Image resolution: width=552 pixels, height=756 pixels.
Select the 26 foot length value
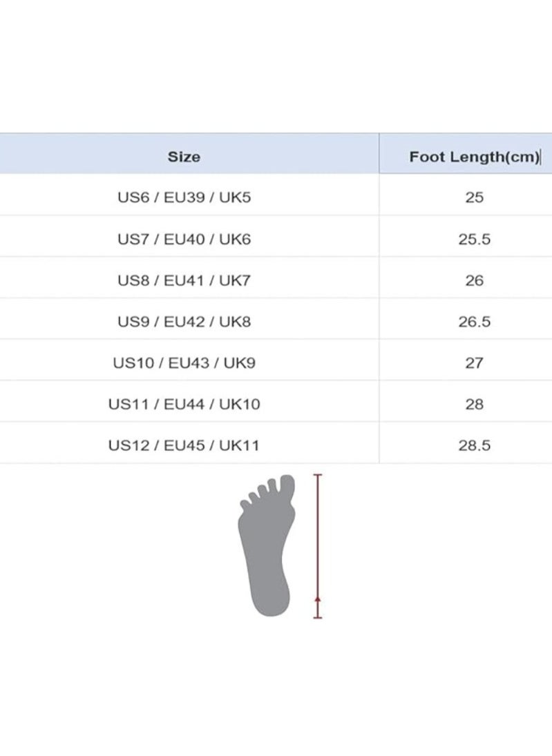point(475,280)
